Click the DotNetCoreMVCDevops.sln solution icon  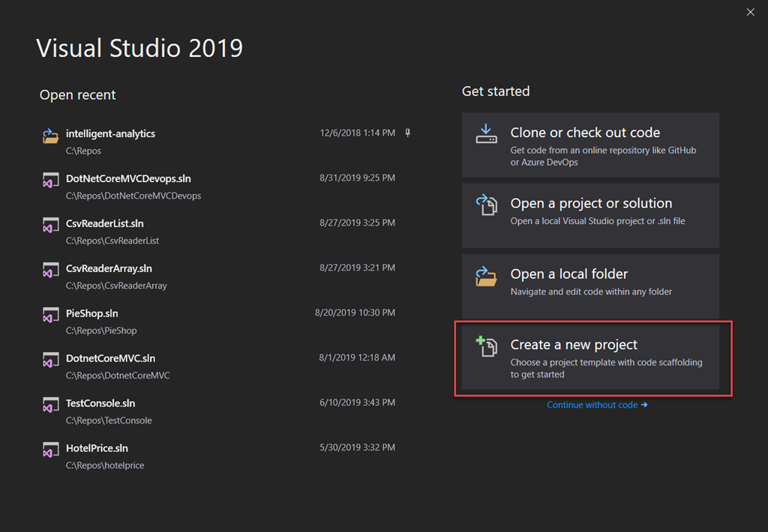tap(50, 180)
